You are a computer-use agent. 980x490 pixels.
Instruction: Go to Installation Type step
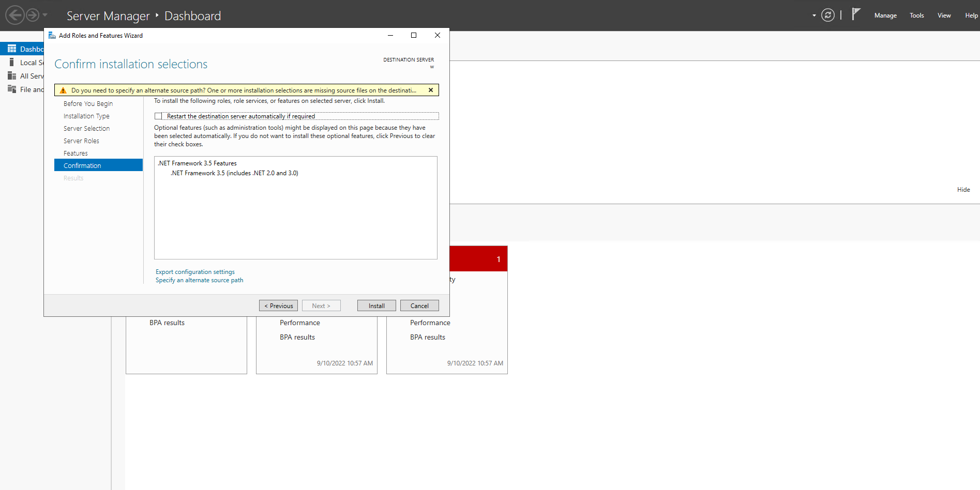[x=86, y=116]
